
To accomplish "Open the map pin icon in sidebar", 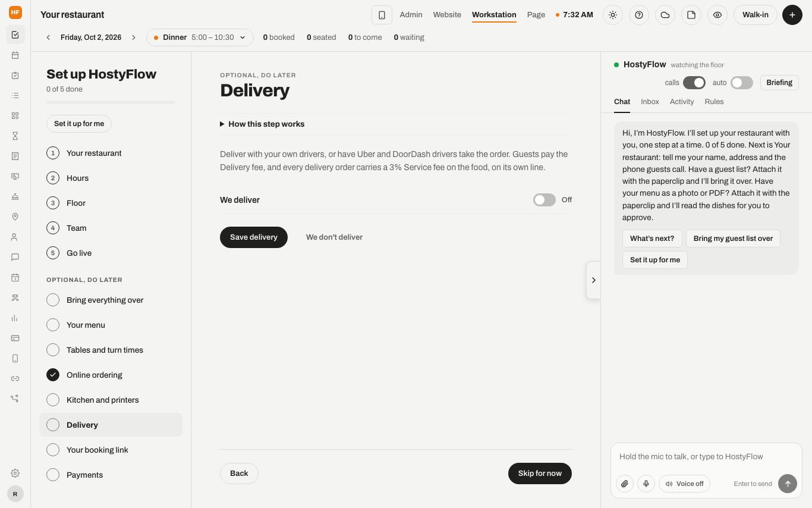I will point(15,217).
